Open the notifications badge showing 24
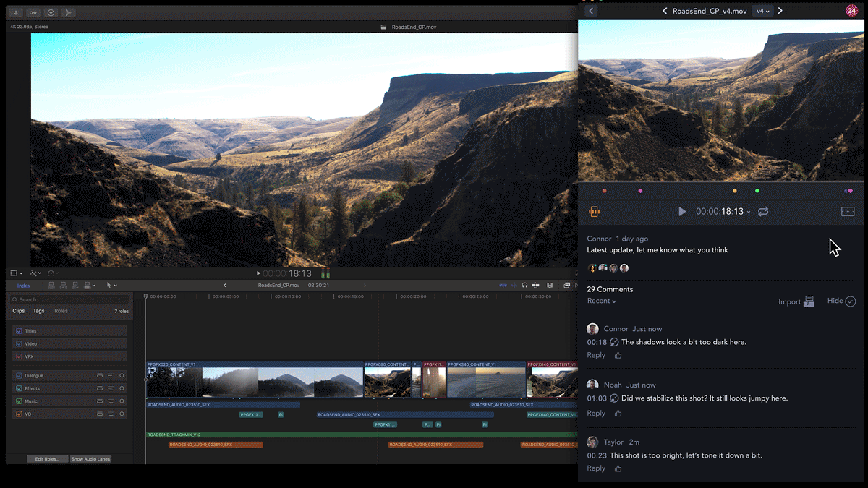The image size is (868, 488). click(851, 10)
